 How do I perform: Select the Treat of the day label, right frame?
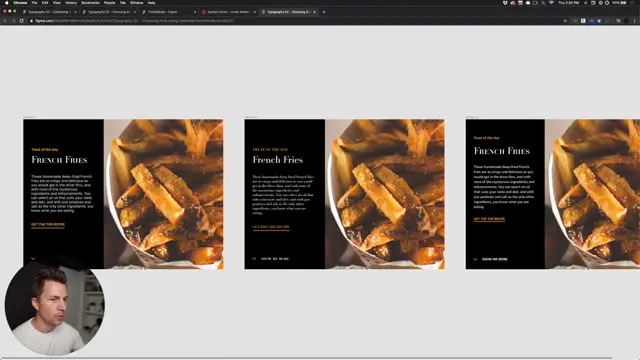click(x=487, y=138)
